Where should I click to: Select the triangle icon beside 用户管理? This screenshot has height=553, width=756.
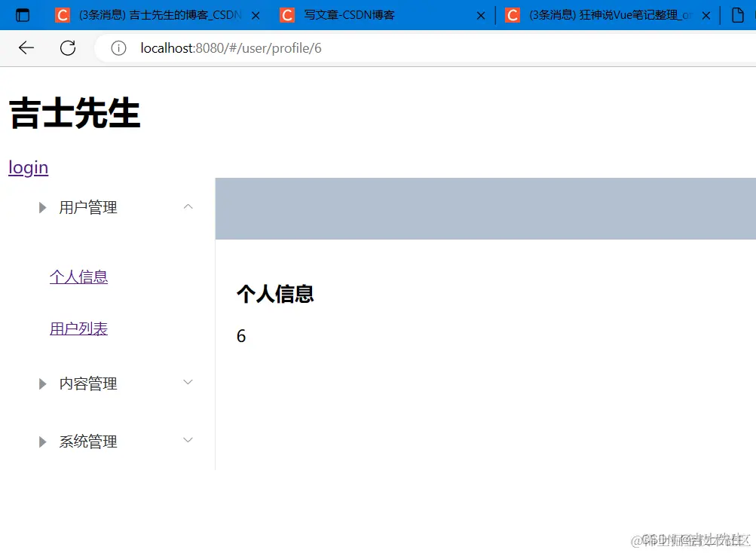[42, 207]
